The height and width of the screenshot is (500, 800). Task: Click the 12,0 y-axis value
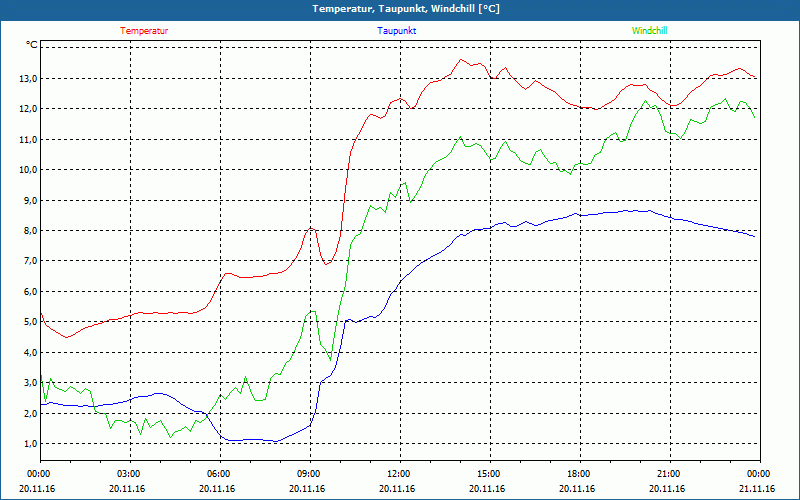[29, 109]
